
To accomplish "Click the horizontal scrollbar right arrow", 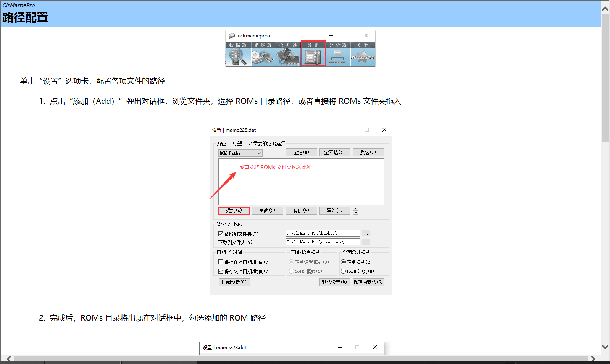I will click(x=593, y=358).
